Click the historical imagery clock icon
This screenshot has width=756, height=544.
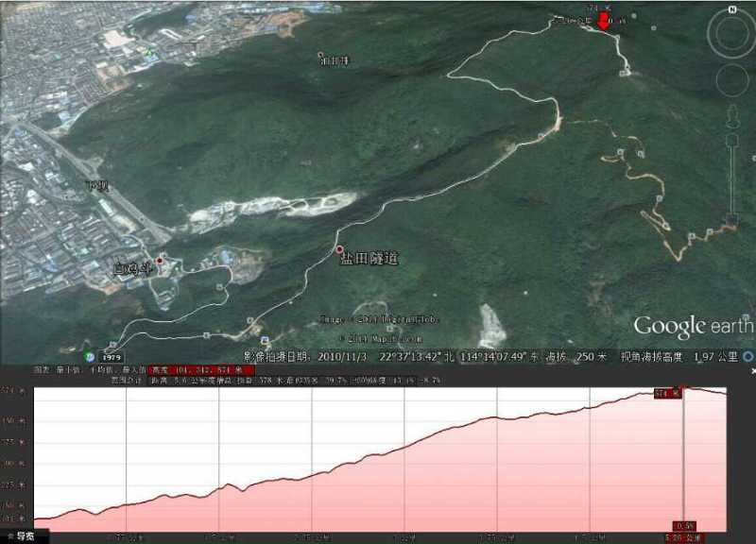tap(90, 356)
